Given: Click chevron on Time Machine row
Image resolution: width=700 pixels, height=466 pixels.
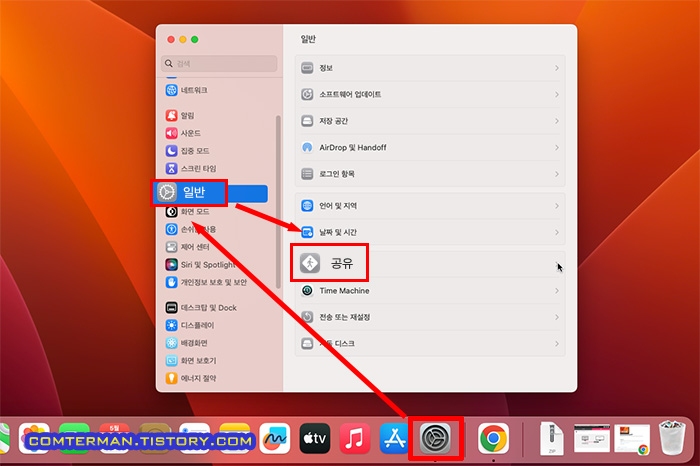Looking at the screenshot, I should click(x=557, y=291).
